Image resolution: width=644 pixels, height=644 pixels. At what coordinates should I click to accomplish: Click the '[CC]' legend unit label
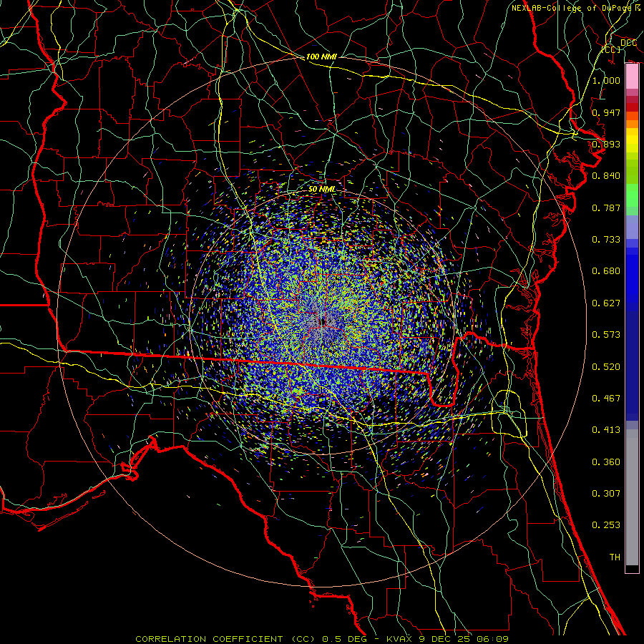pos(611,49)
